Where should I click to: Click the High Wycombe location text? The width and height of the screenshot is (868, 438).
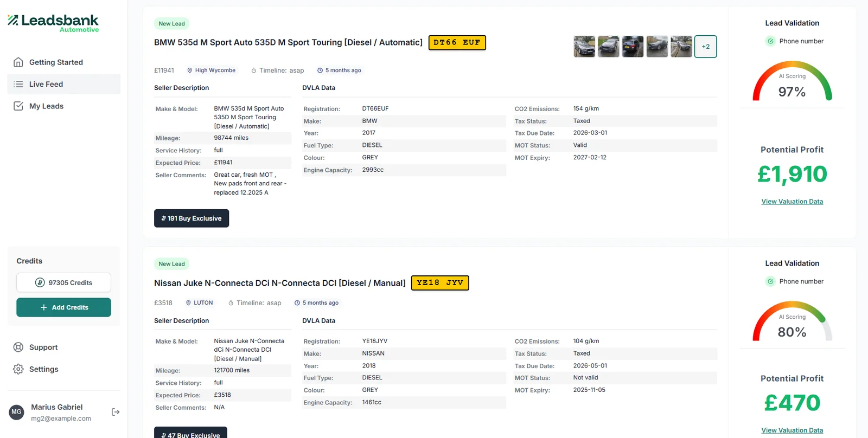point(215,70)
